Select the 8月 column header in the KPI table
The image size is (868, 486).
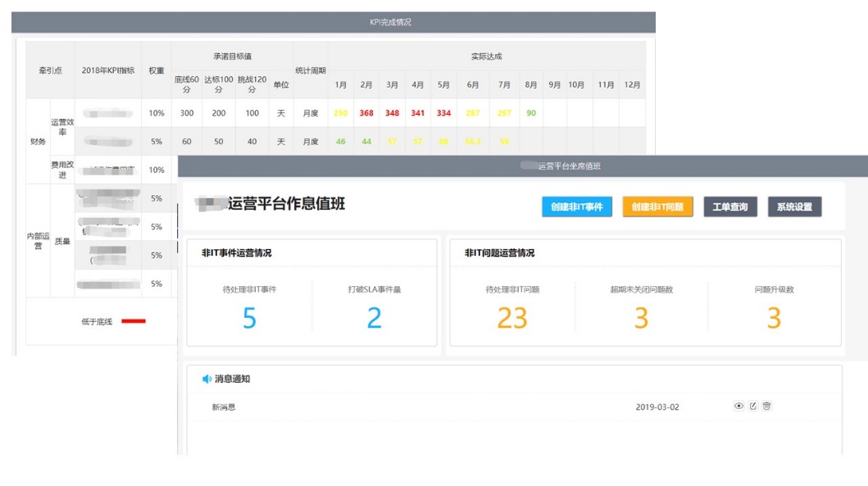[529, 83]
